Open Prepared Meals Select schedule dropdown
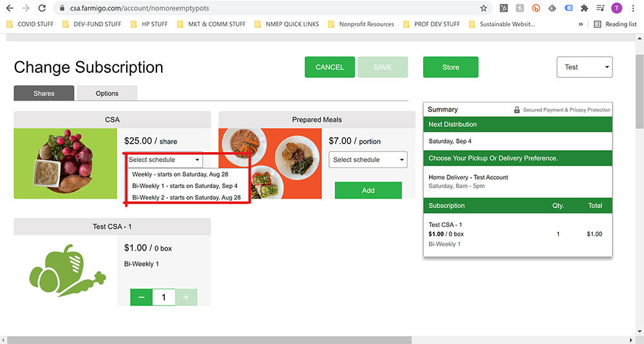 368,160
